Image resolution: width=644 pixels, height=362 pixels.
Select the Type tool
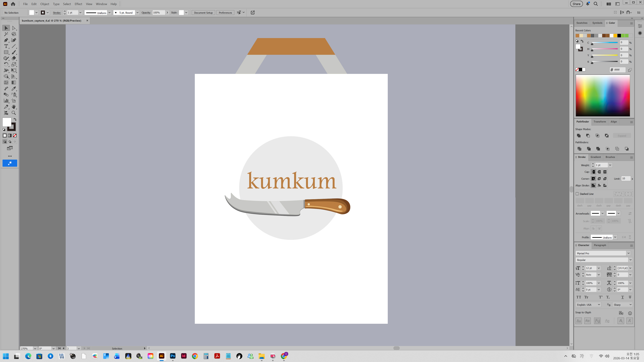pos(6,46)
